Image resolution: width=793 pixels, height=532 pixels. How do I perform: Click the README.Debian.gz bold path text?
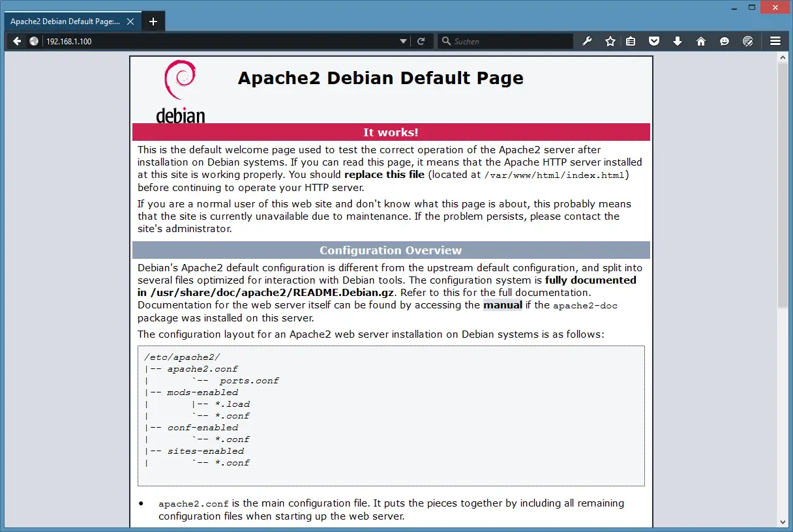point(273,293)
